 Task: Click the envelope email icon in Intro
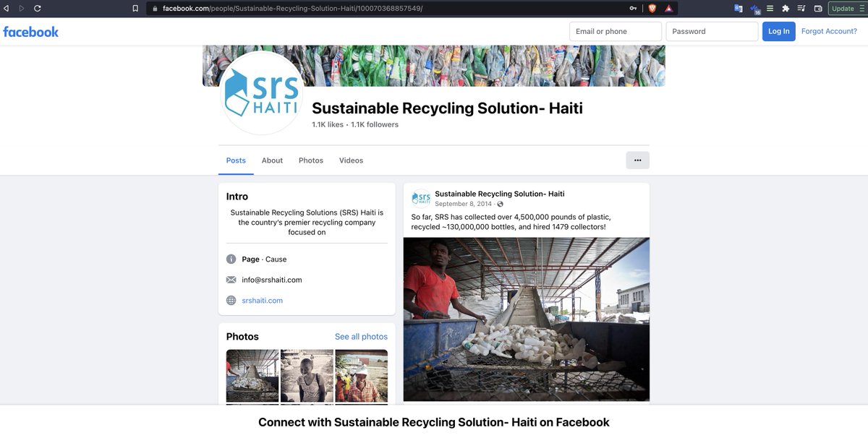coord(231,280)
